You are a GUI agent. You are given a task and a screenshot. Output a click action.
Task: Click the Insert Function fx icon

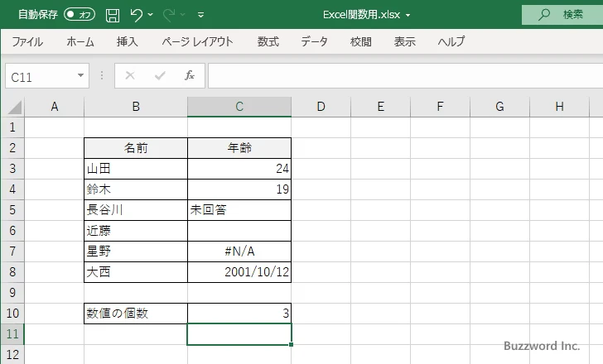[x=190, y=75]
